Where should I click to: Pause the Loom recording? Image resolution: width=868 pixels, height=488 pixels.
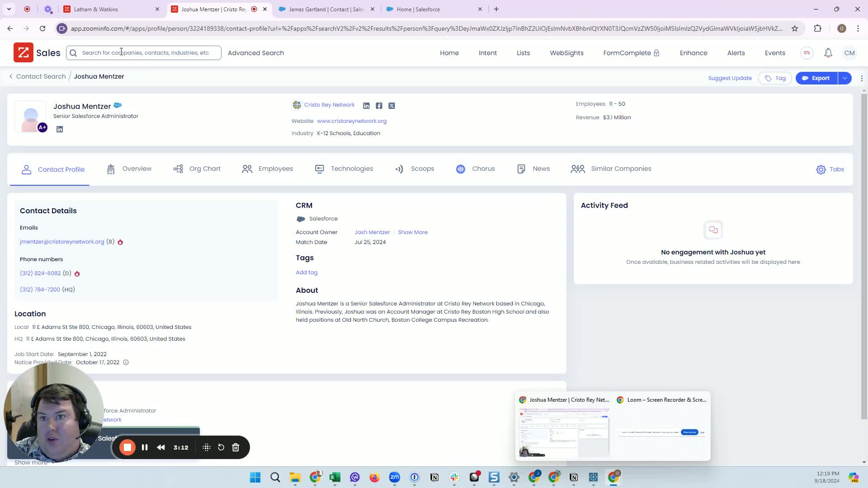click(x=145, y=447)
